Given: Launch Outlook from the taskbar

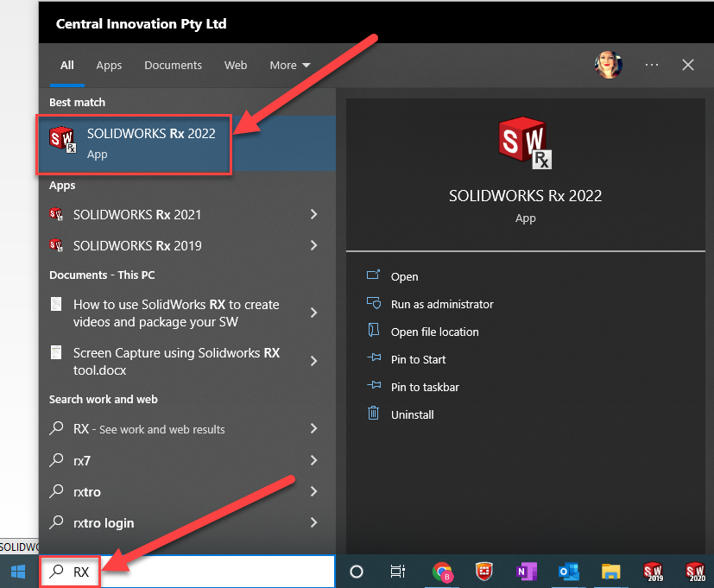Looking at the screenshot, I should 568,572.
